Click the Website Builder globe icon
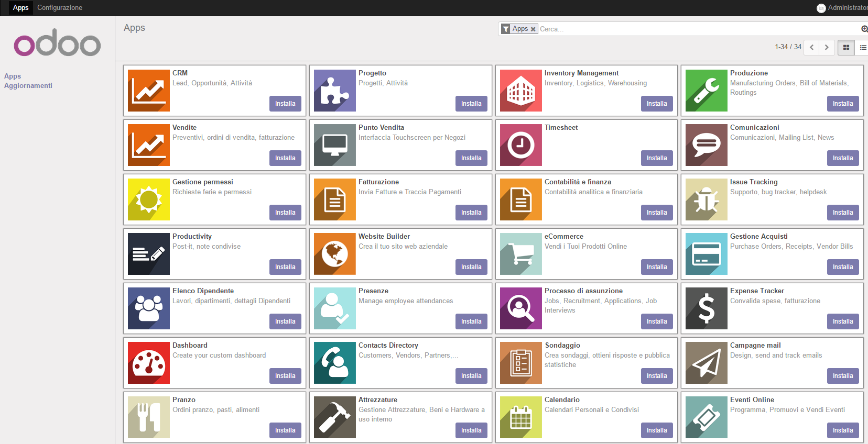This screenshot has height=444, width=868. click(x=335, y=254)
